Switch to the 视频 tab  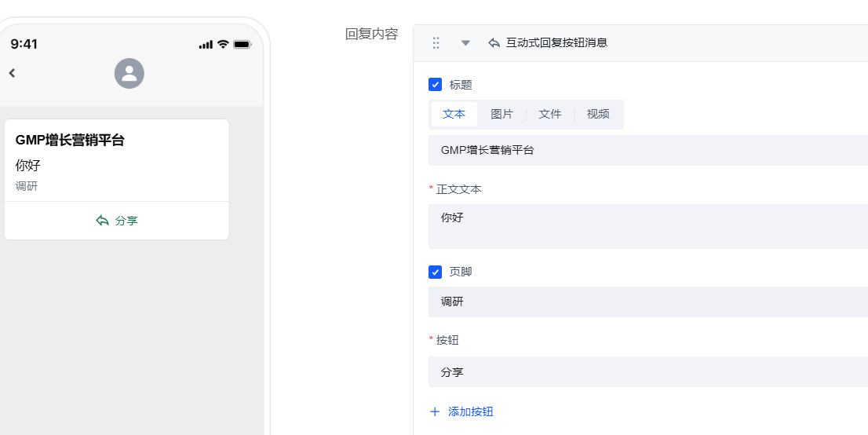point(598,114)
